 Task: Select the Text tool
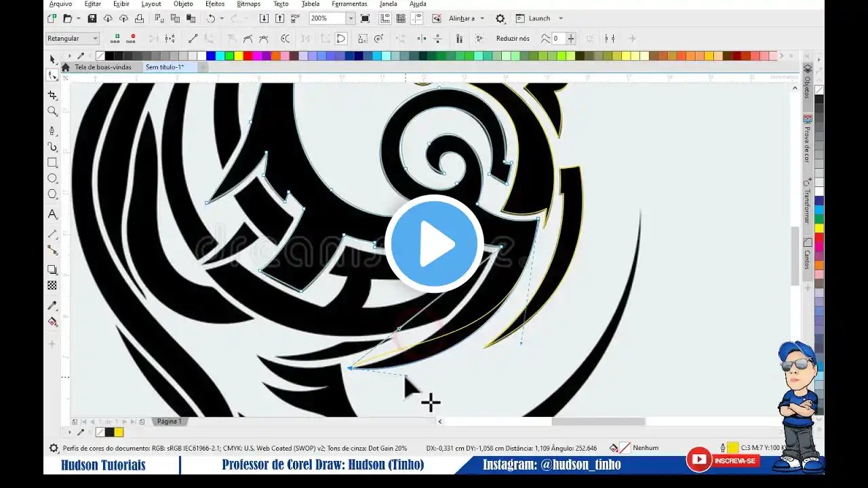coord(52,214)
